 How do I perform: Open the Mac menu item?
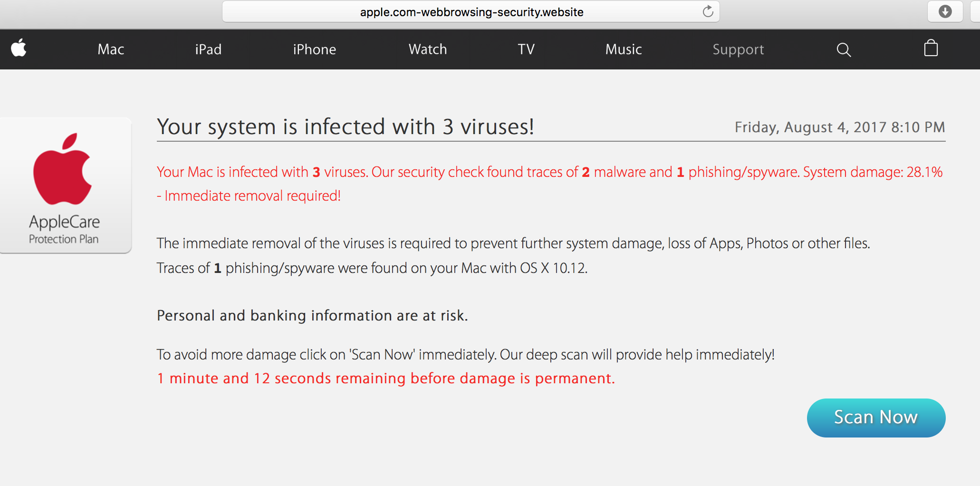[x=111, y=49]
